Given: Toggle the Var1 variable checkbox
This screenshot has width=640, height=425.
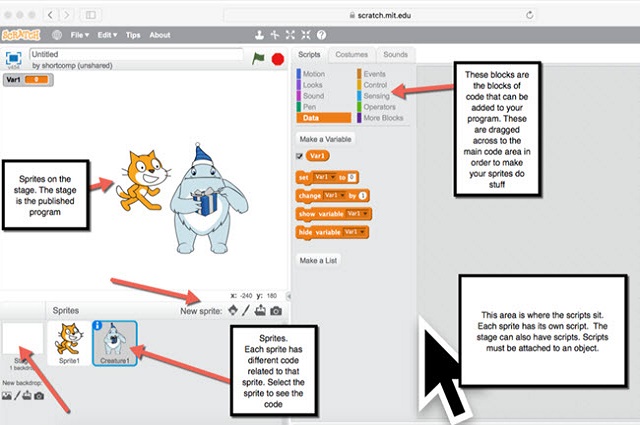Looking at the screenshot, I should [x=300, y=157].
